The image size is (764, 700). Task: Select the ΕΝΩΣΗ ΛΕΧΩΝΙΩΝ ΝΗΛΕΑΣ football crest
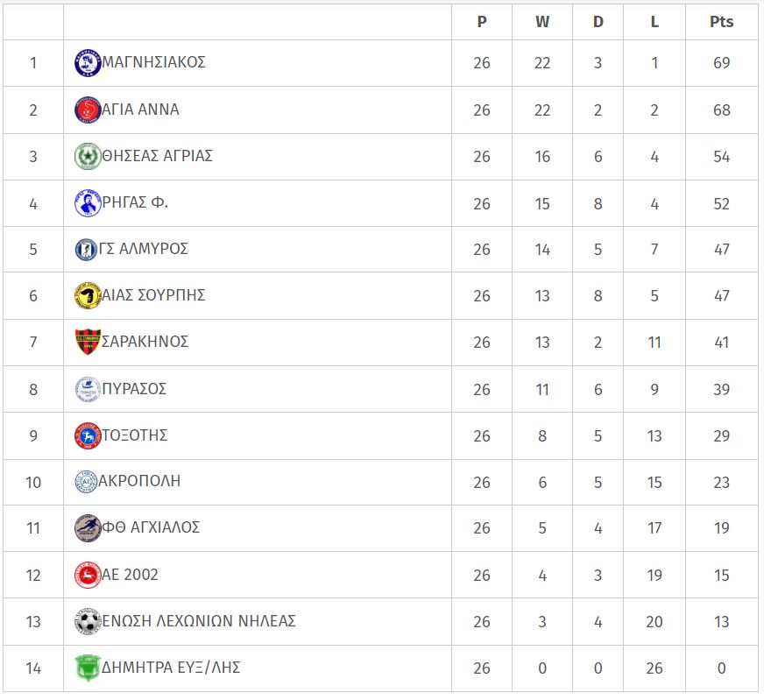click(88, 621)
